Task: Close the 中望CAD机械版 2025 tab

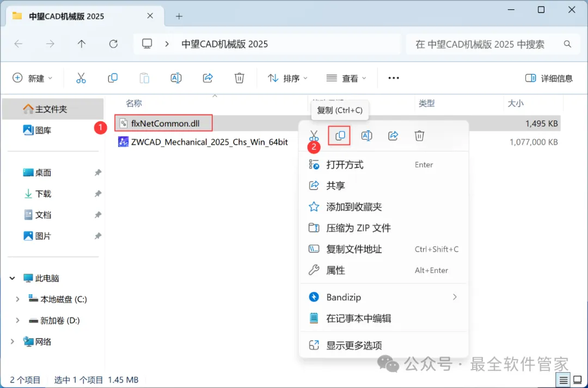Action: point(150,16)
